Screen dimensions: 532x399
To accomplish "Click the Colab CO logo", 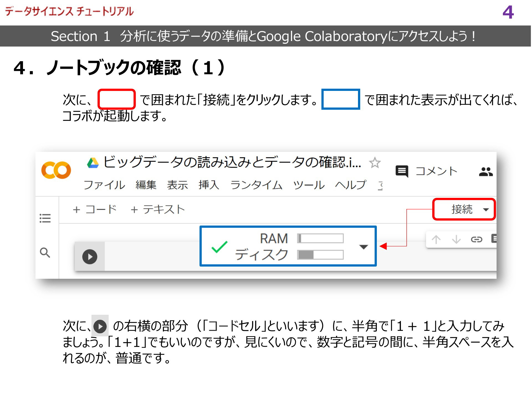I will coord(56,170).
